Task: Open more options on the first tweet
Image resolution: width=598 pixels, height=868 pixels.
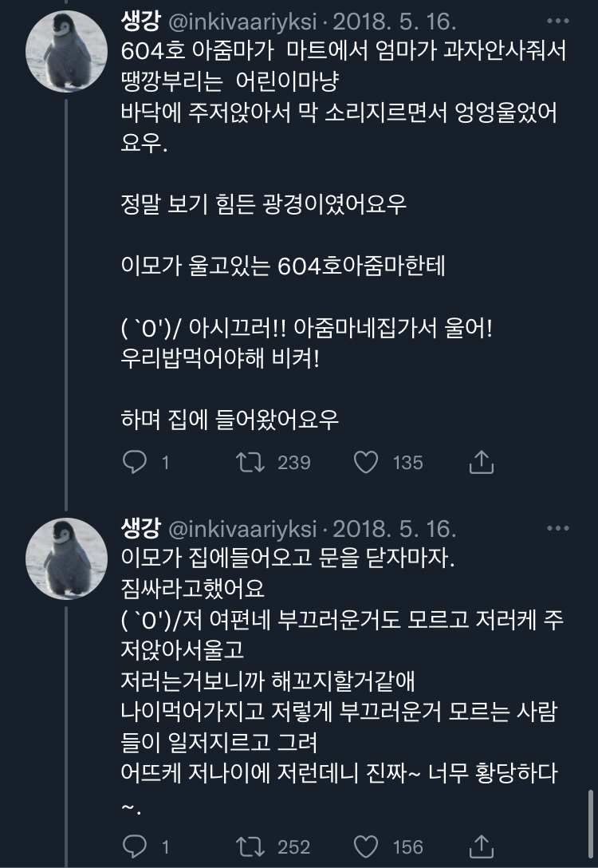Action: click(x=558, y=19)
